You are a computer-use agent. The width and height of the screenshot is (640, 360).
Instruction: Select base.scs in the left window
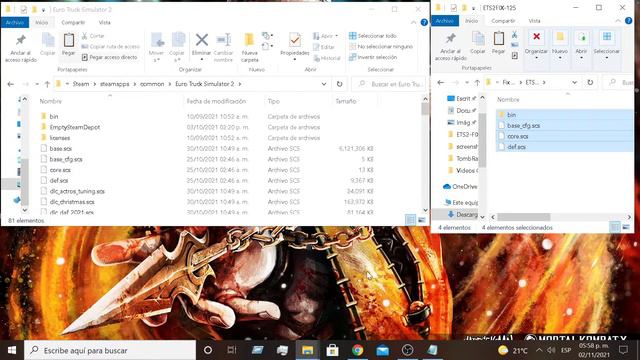click(x=60, y=149)
